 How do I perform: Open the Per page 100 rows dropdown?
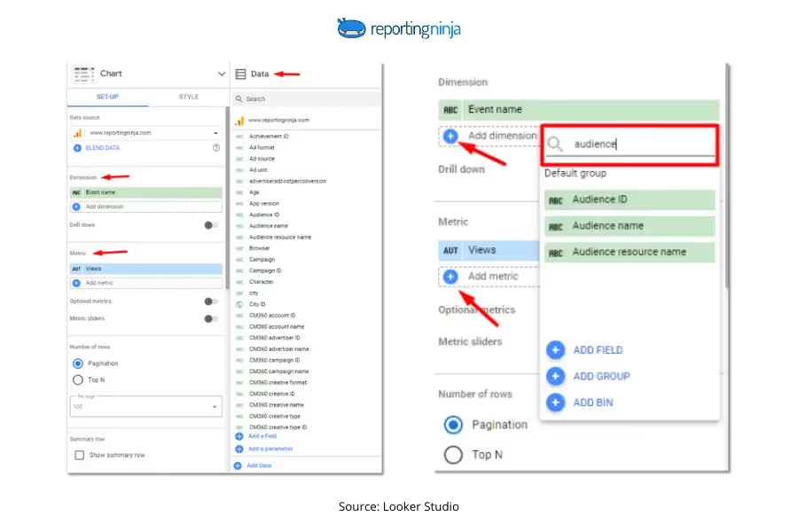146,406
